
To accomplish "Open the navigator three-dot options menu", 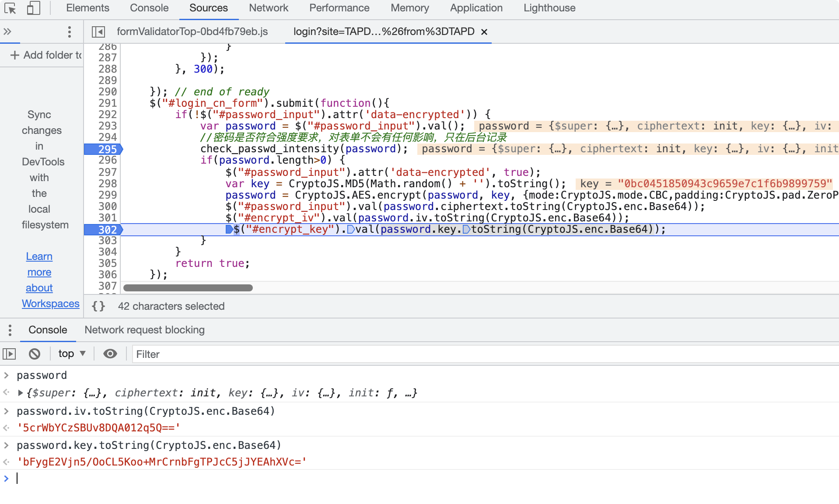I will click(x=69, y=31).
